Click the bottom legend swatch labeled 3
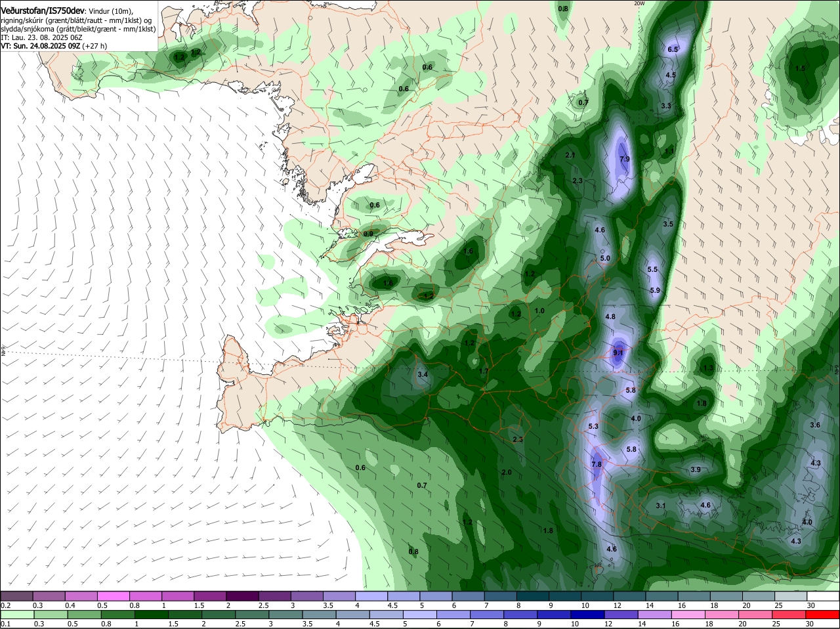840x629 pixels. pyautogui.click(x=285, y=615)
